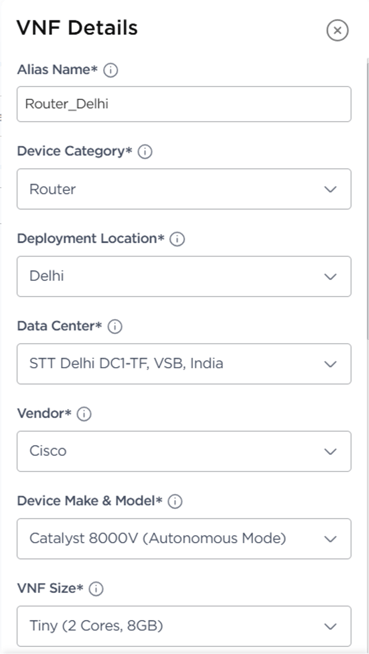Click info icon beside Device Make & Model

click(x=175, y=501)
